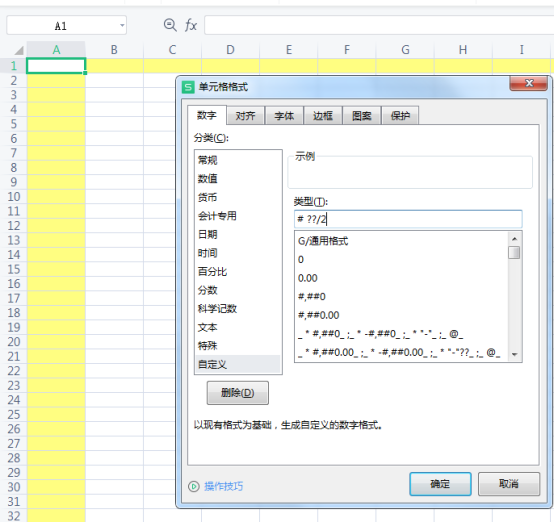Image resolution: width=554 pixels, height=523 pixels.
Task: Switch to the 保护 tab
Action: (x=400, y=116)
